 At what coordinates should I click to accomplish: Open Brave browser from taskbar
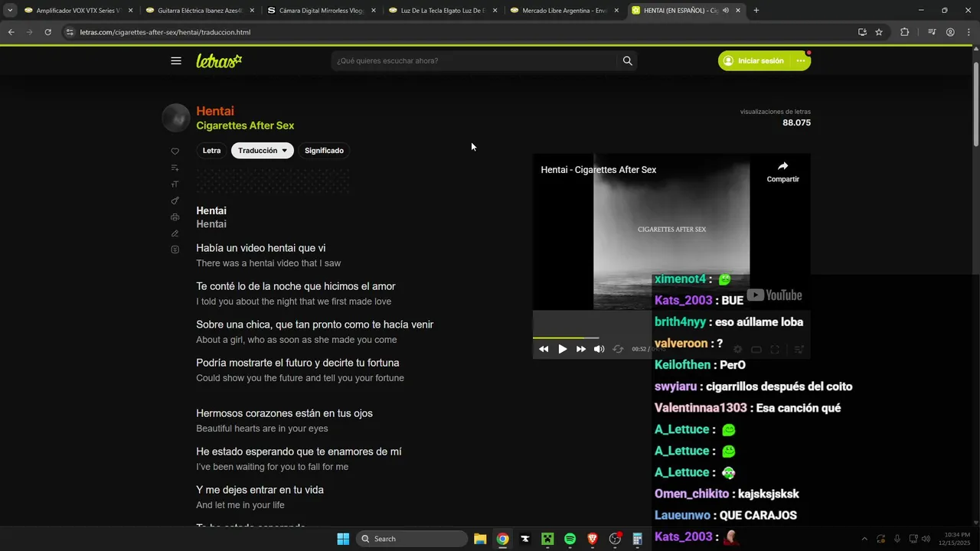(593, 539)
